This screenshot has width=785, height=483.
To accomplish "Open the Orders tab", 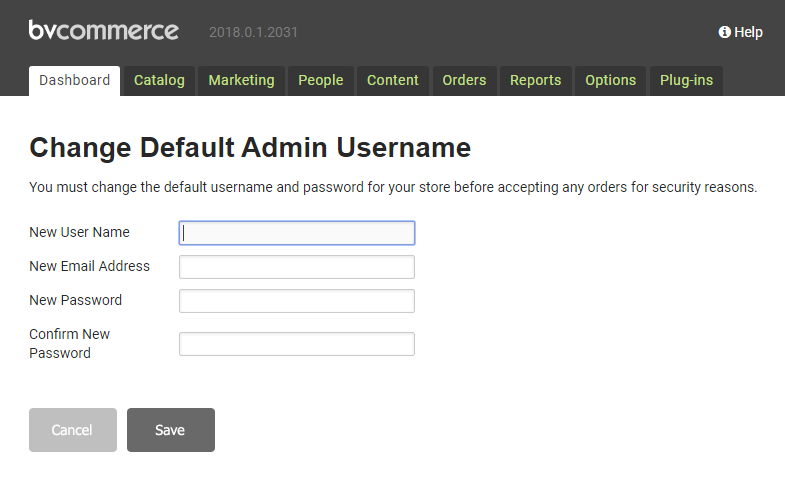I will pos(464,81).
